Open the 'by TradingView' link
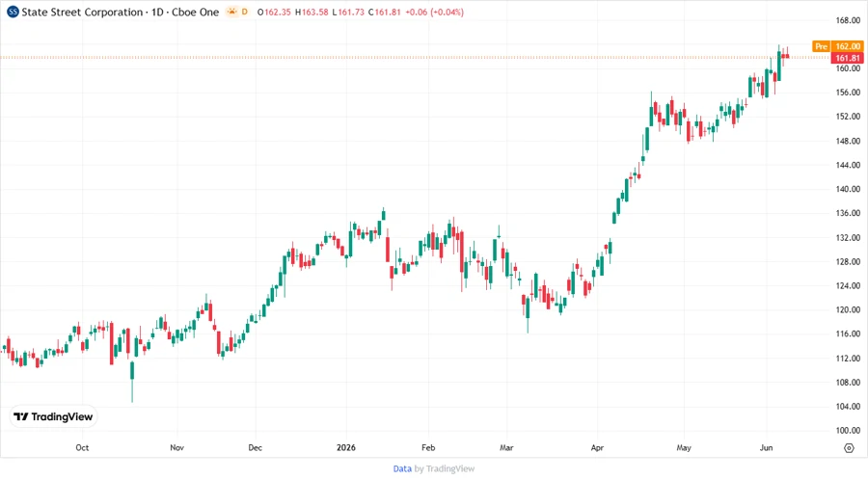The width and height of the screenshot is (868, 480). coord(445,469)
